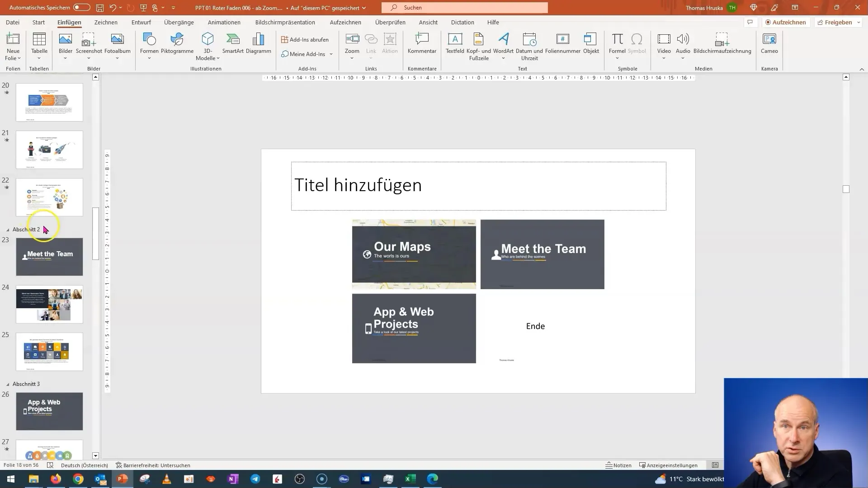Open the undo history dropdown arrow
Viewport: 868px width, 488px height.
[x=121, y=8]
